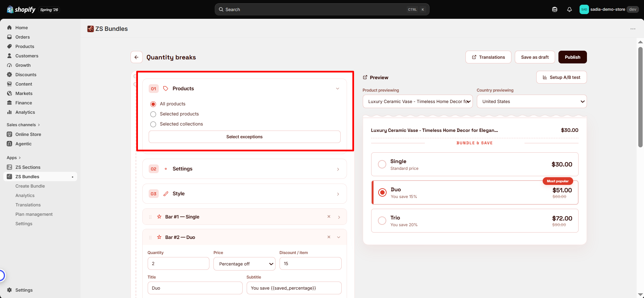Open Content in the sidebar
Screen dimensions: 644x298
pos(24,84)
